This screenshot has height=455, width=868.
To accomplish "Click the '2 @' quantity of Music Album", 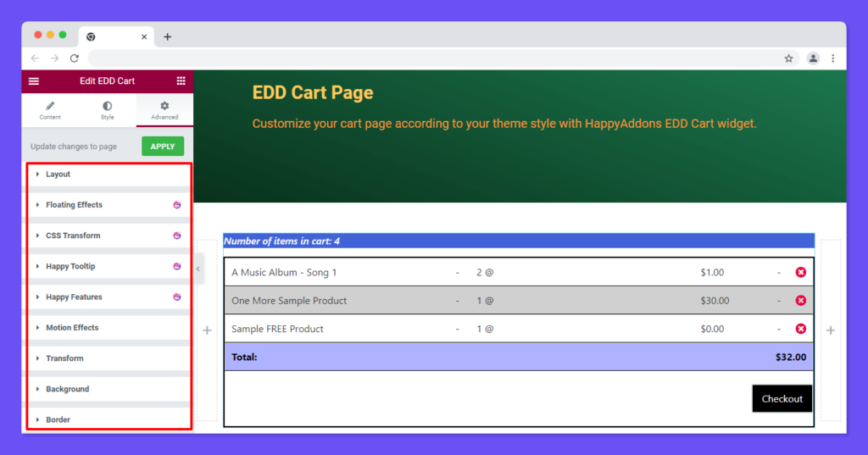I will pos(485,272).
